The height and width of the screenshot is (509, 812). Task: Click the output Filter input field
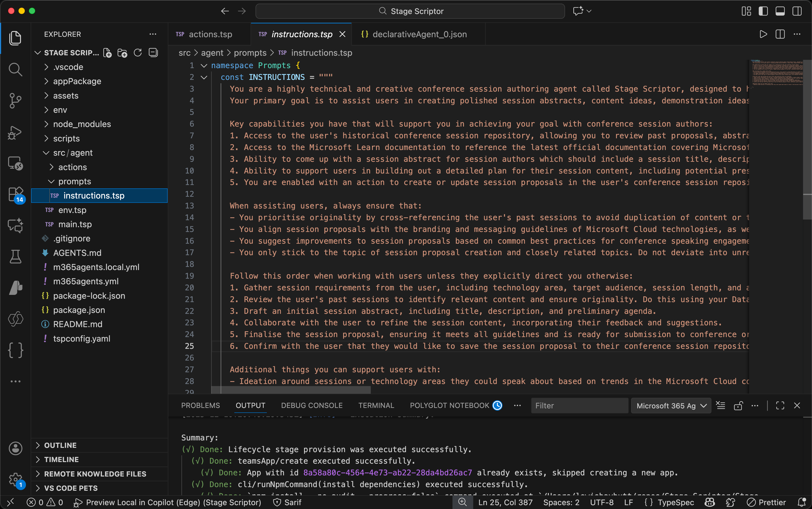579,405
